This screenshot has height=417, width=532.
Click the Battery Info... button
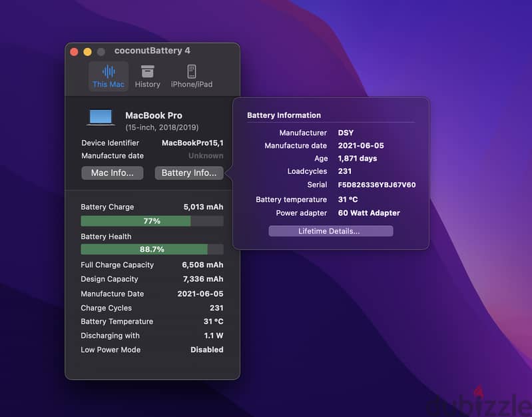(189, 173)
